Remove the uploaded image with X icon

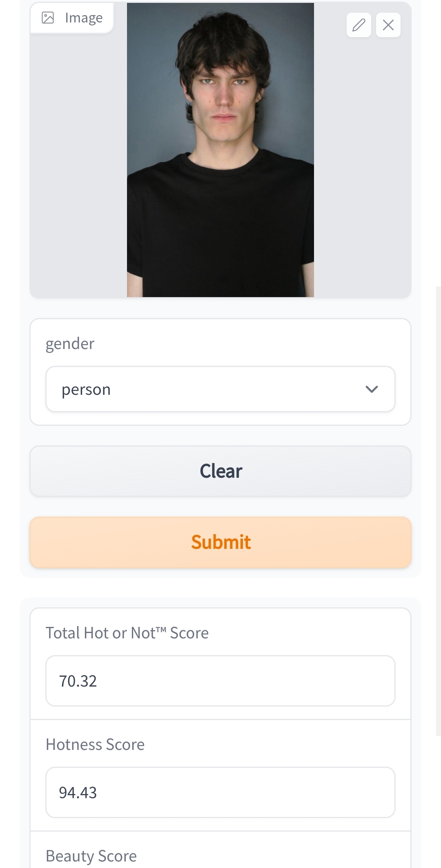[x=388, y=25]
